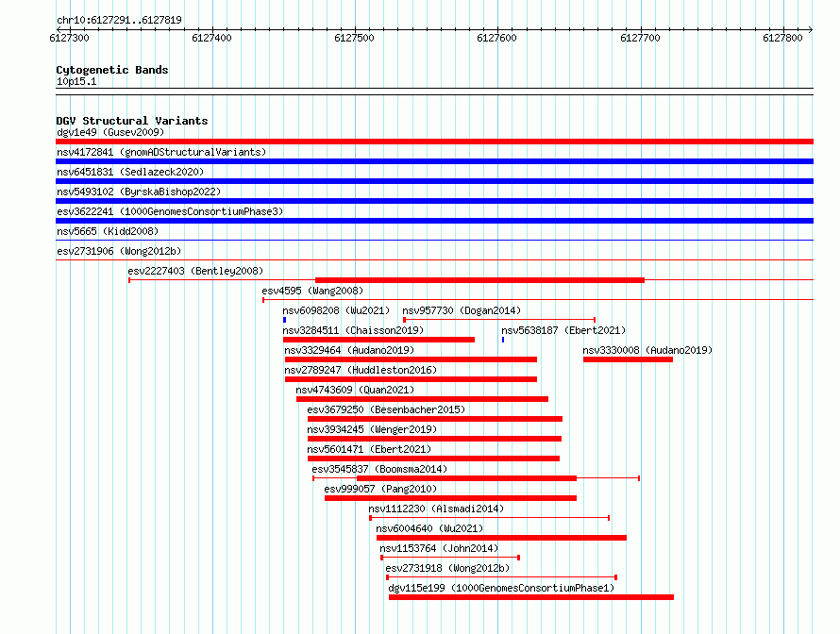The width and height of the screenshot is (840, 634).
Task: Click the 10p15.1 cytogenetic band label
Action: (x=76, y=81)
